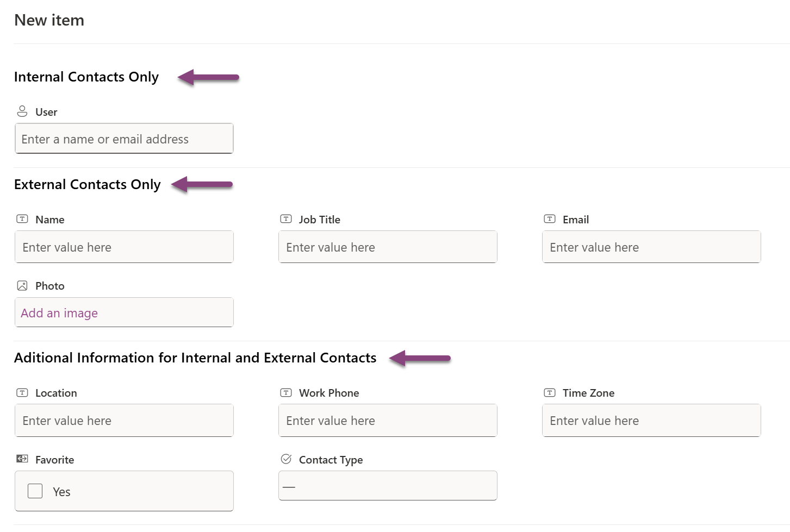790x532 pixels.
Task: Click the text icon beside Email
Action: 550,219
